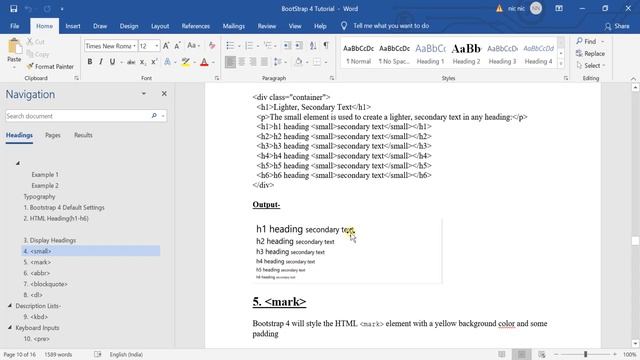Collapse the Keyboard Inputs heading

click(10, 327)
